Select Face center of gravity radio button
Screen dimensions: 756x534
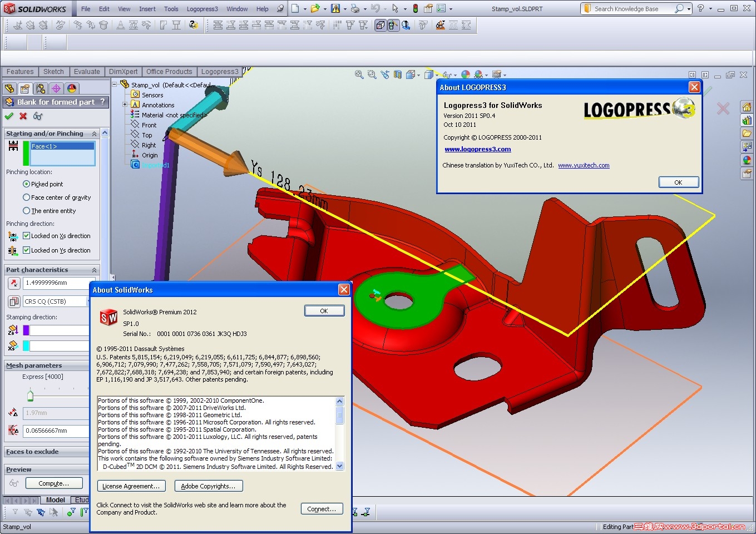click(x=26, y=197)
